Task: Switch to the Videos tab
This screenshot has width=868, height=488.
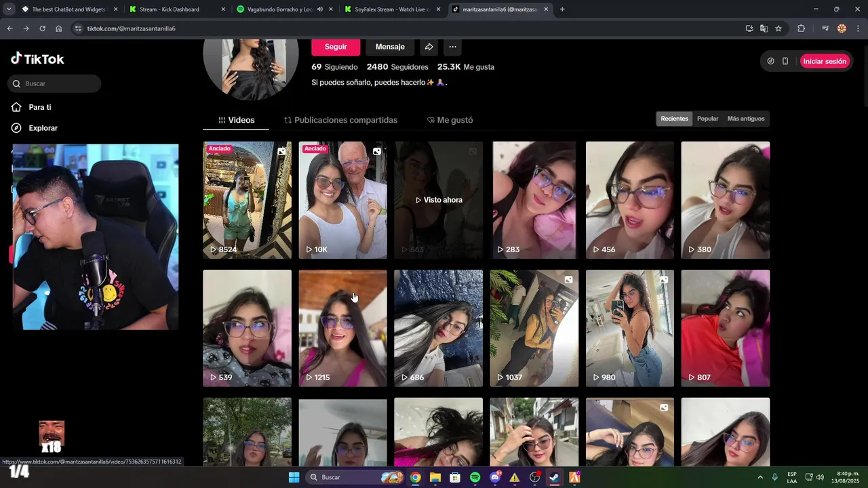Action: [x=236, y=120]
